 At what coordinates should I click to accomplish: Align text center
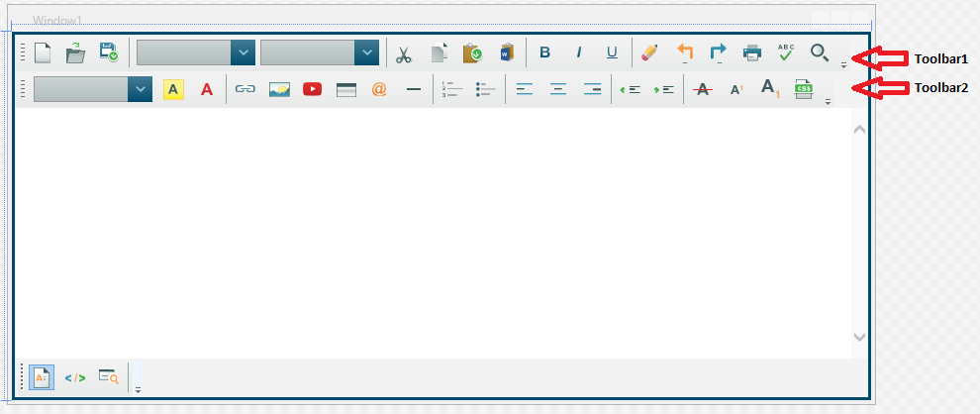point(558,89)
